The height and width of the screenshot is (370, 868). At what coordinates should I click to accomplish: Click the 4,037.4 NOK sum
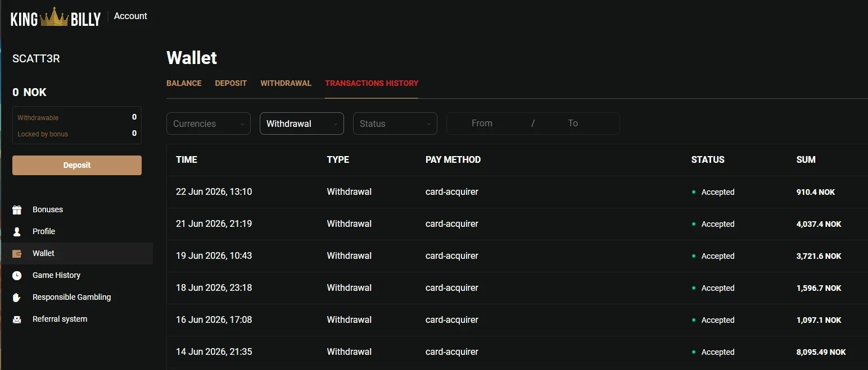819,224
